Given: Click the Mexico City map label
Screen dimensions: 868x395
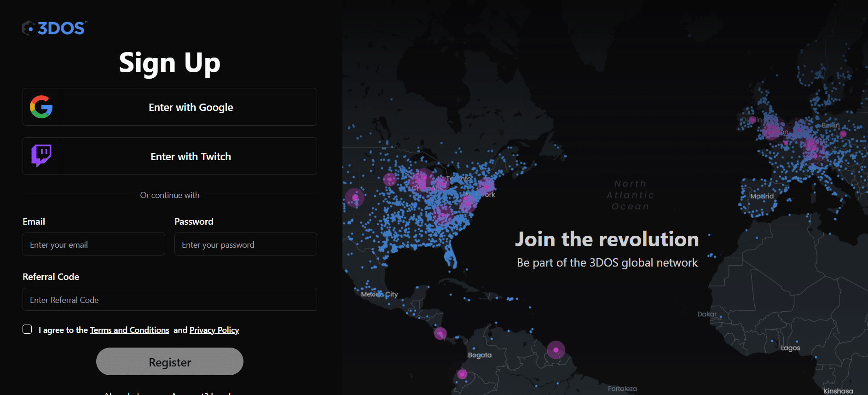Looking at the screenshot, I should (x=379, y=294).
